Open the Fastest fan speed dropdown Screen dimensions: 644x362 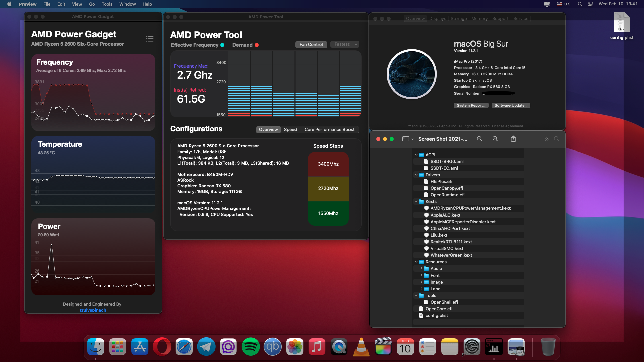(345, 44)
